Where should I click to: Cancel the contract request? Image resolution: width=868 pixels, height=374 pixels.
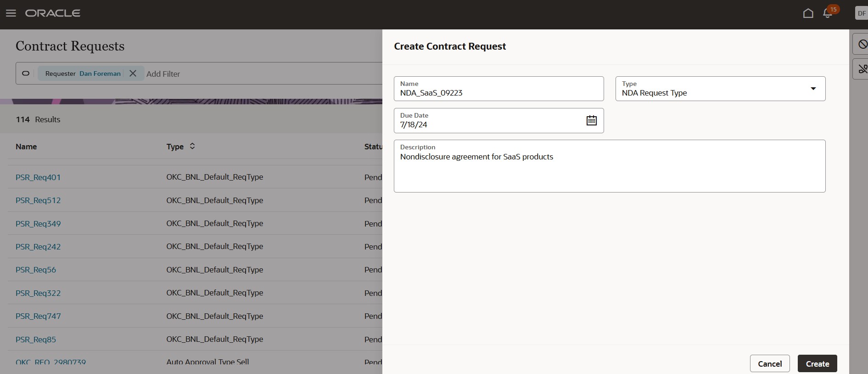(x=769, y=363)
